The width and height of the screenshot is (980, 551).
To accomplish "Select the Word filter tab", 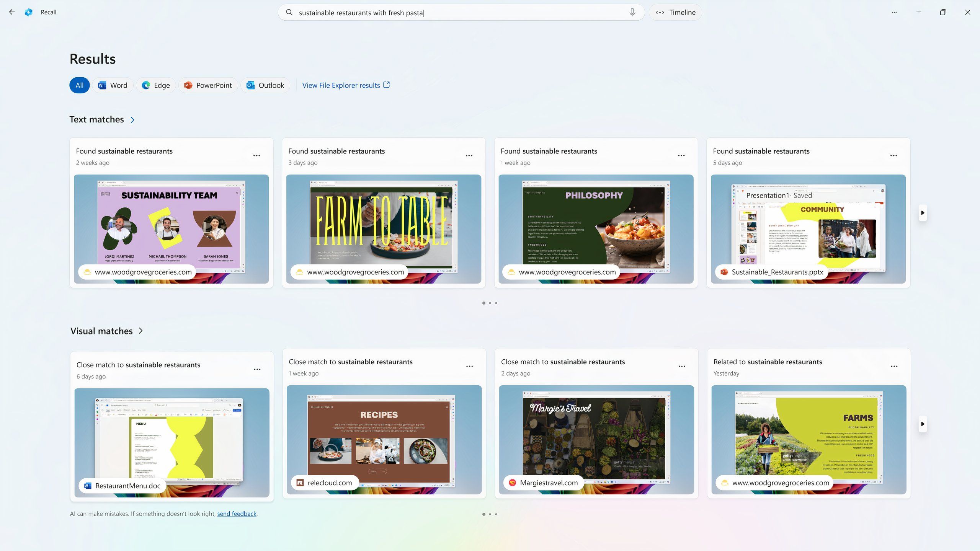I will click(x=113, y=85).
